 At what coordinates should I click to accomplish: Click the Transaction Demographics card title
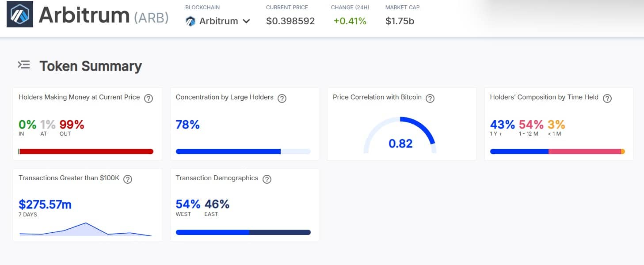[217, 178]
